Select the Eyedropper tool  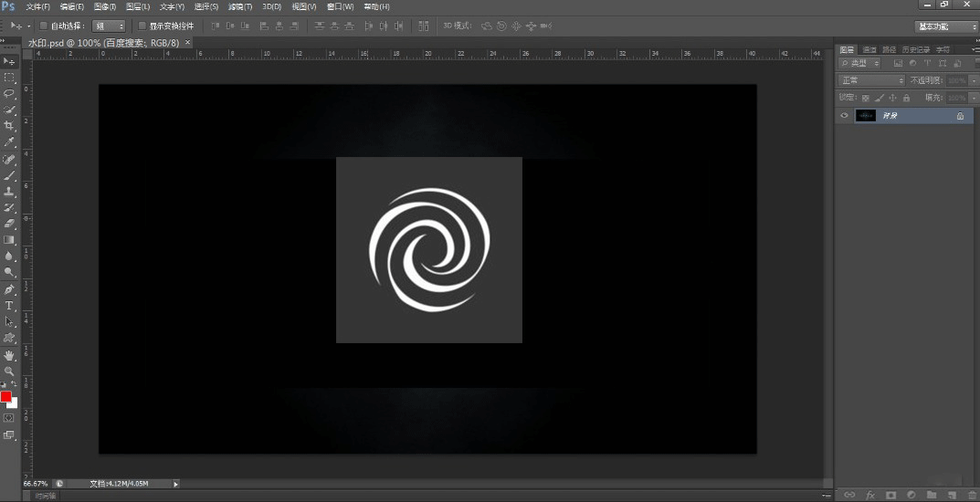coord(9,142)
